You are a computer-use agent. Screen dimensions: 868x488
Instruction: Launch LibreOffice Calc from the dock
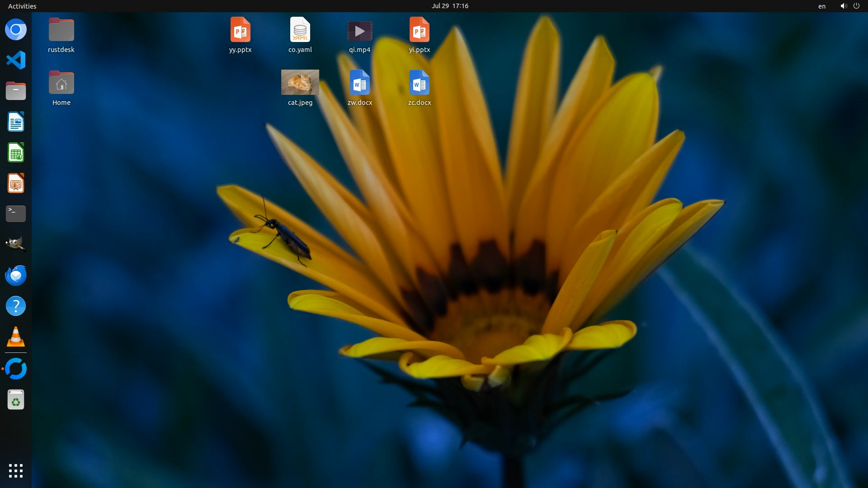[x=16, y=153]
